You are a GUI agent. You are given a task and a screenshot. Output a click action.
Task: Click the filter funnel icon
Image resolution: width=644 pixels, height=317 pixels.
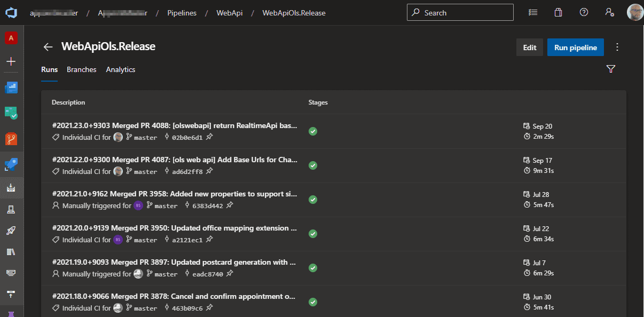pos(611,69)
